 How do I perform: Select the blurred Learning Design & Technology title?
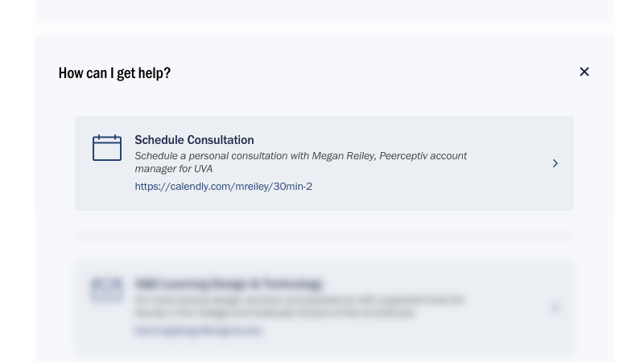(229, 284)
